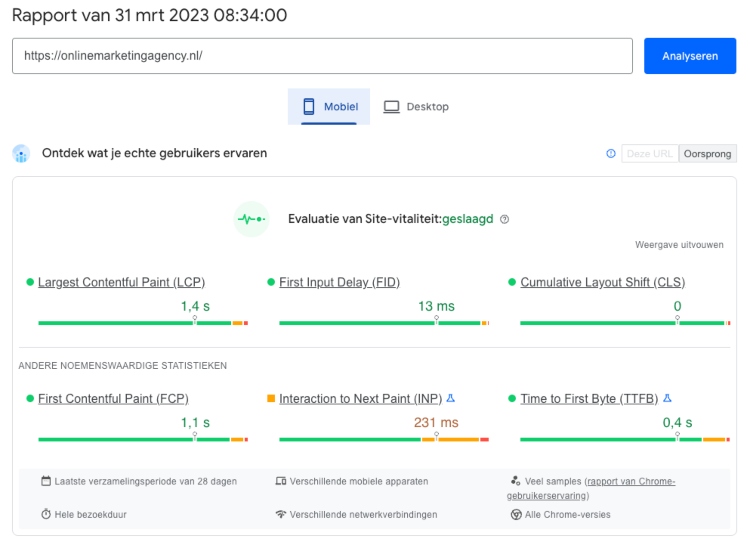Click the Chrome icon beside Alle Chrome-versies

tap(516, 515)
